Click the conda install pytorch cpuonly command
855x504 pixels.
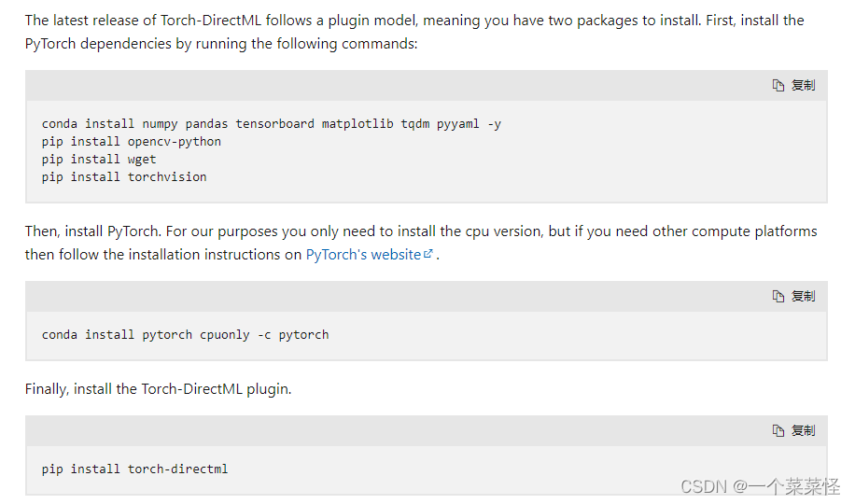pyautogui.click(x=186, y=335)
